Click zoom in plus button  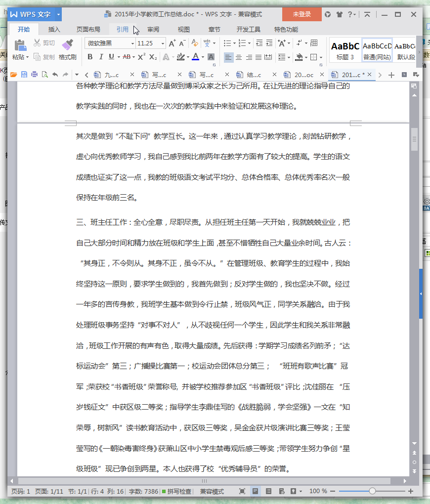tap(411, 491)
